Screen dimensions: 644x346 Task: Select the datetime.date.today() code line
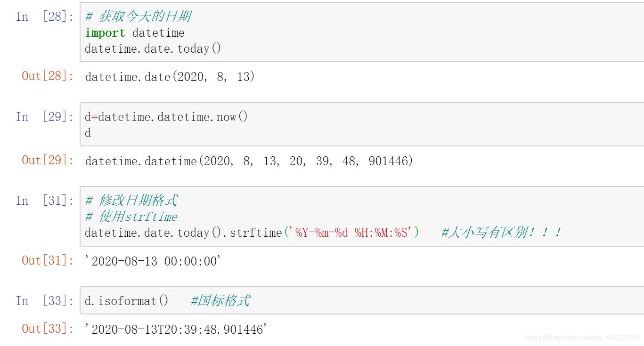[153, 49]
